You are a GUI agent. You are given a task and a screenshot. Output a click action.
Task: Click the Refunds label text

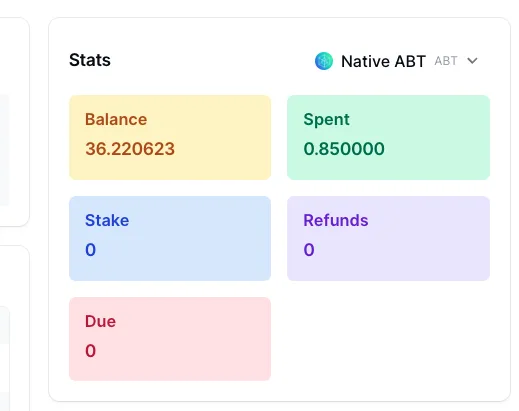[x=336, y=220]
